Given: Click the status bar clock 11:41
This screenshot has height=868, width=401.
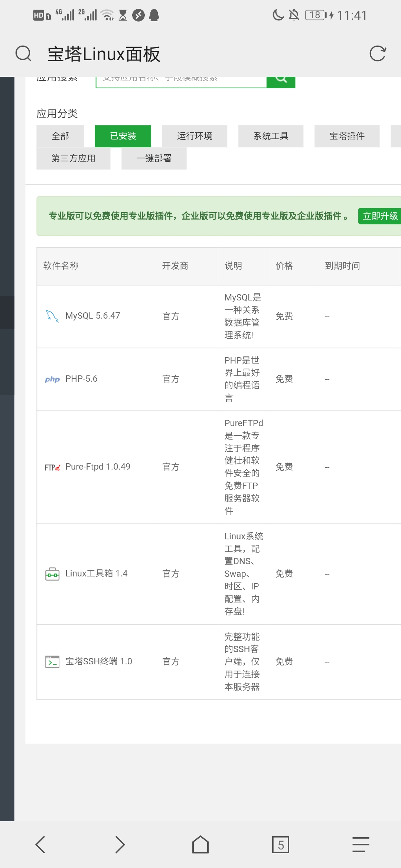Looking at the screenshot, I should 352,15.
